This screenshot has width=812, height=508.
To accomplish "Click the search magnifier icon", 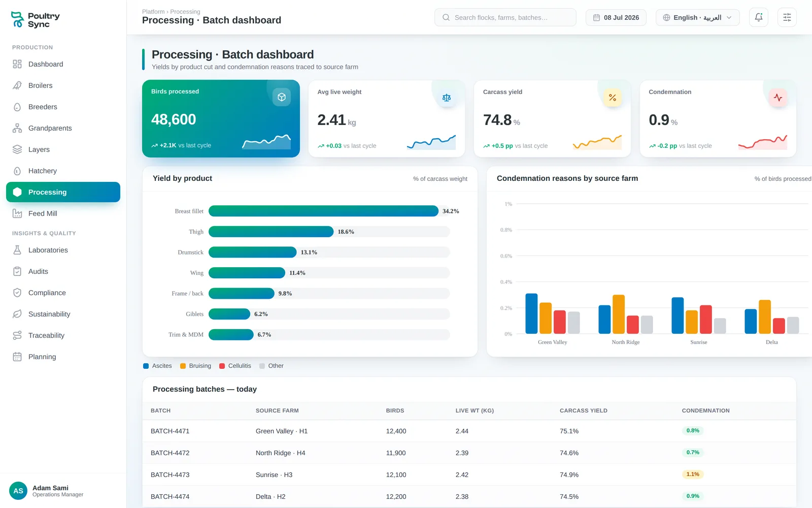I will click(446, 17).
